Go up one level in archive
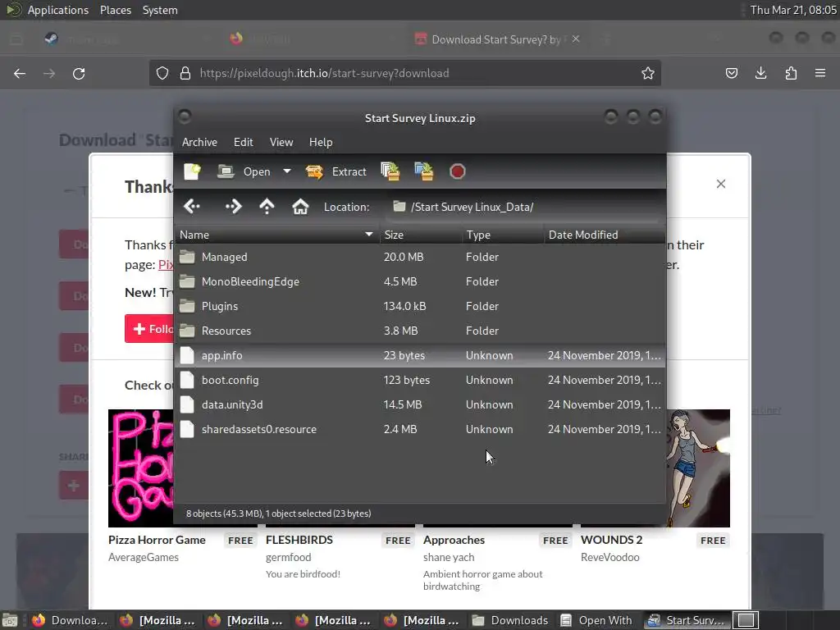The image size is (840, 630). pyautogui.click(x=267, y=206)
